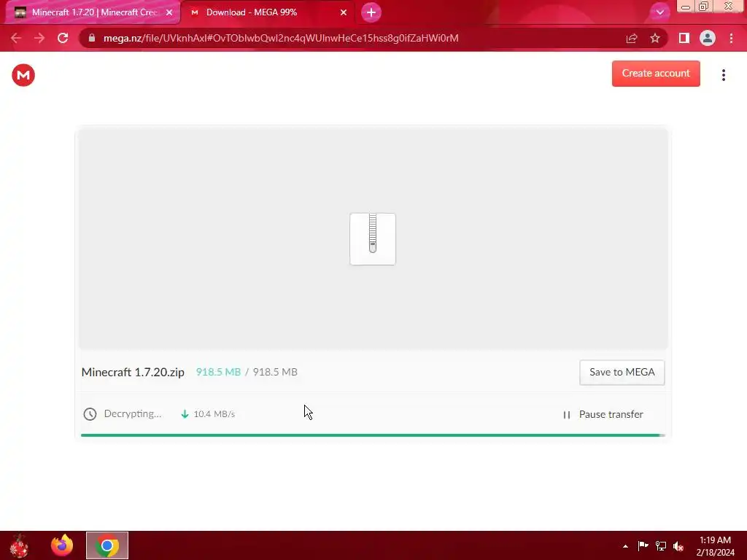
Task: Restore down the Chrome window
Action: (x=703, y=7)
